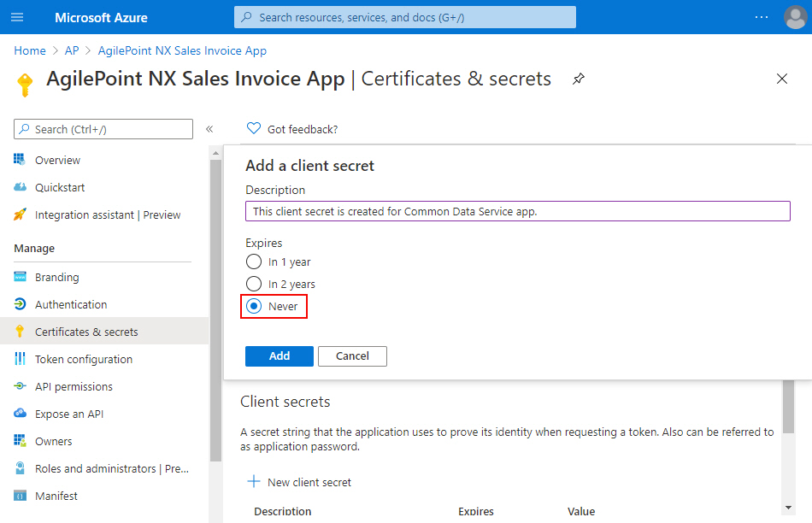Open Expose an API

[x=69, y=414]
